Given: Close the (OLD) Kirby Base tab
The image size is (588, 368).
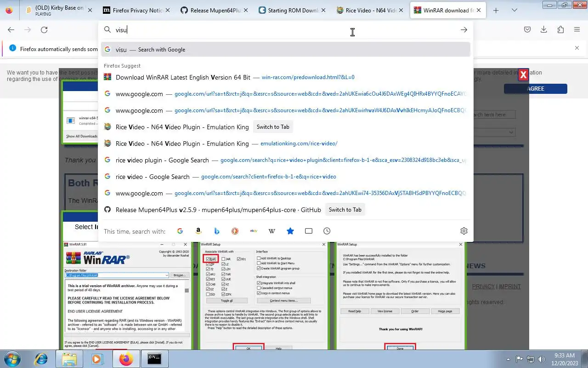Looking at the screenshot, I should (x=90, y=10).
